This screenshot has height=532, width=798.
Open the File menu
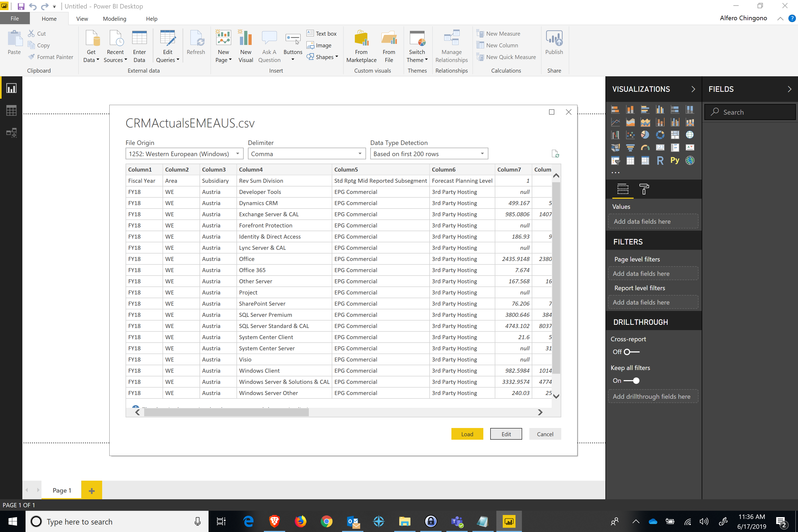pos(15,19)
